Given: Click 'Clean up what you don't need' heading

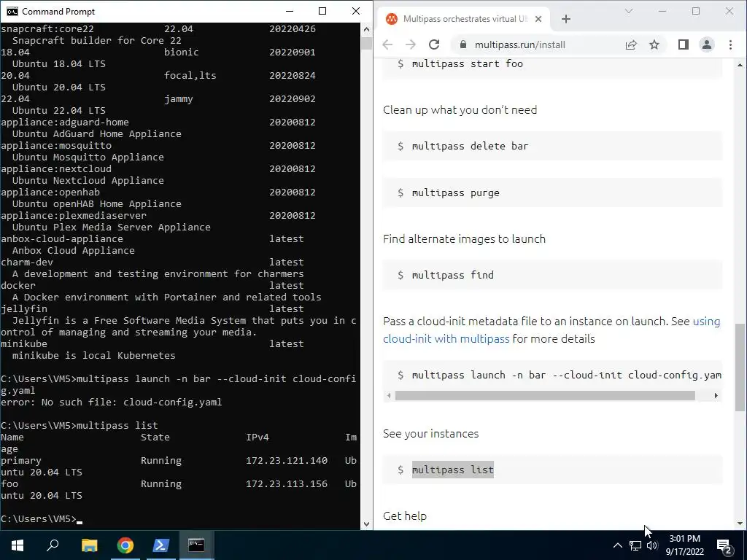Looking at the screenshot, I should click(460, 110).
